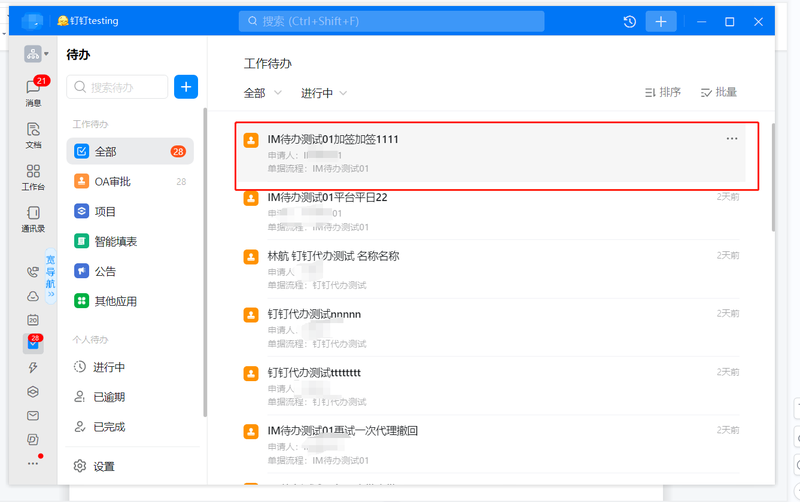Open todo item 林航 钉钉代办测试 名称名称
This screenshot has width=800, height=502.
pos(333,256)
